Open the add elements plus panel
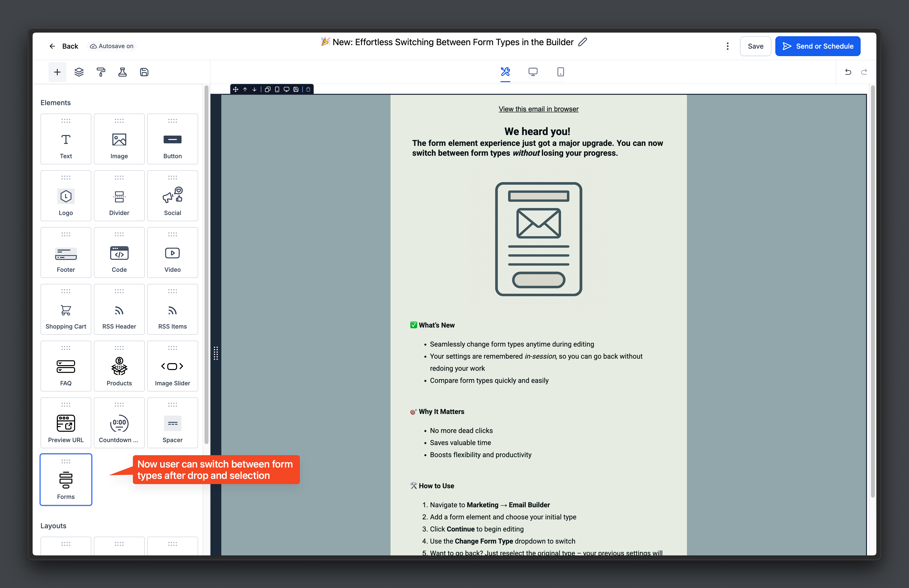 [x=57, y=72]
